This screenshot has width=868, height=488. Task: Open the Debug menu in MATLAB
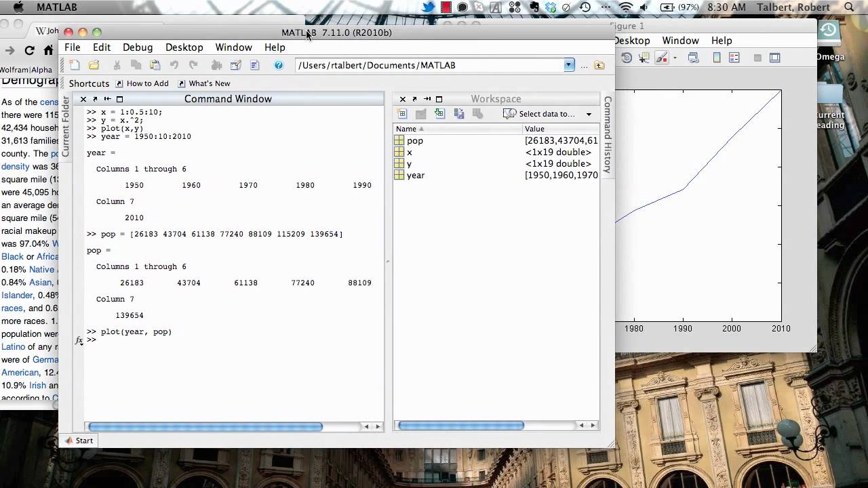pyautogui.click(x=138, y=47)
